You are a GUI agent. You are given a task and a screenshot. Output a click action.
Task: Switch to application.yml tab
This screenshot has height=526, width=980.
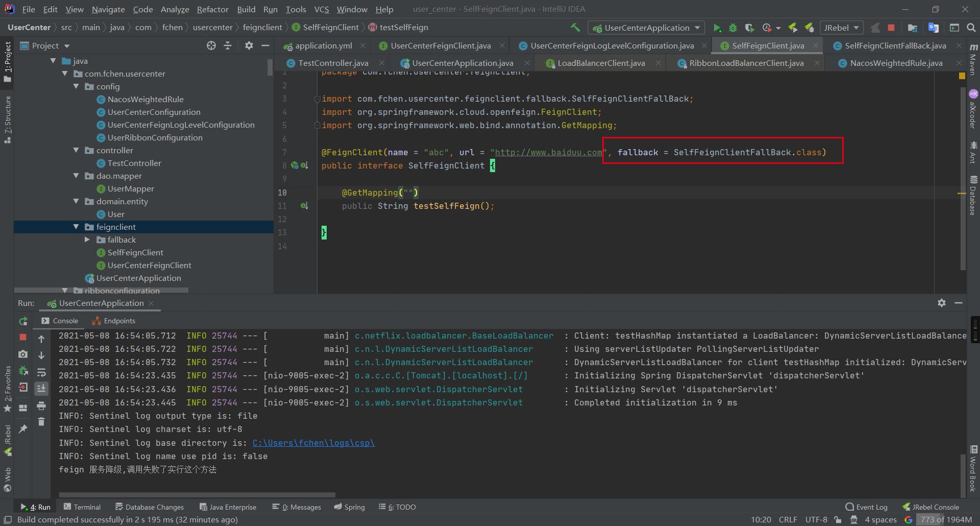323,45
